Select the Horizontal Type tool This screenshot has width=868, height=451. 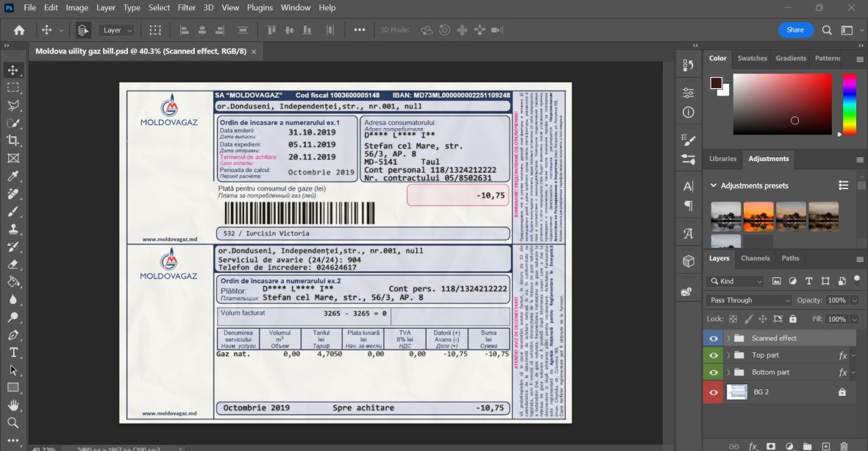pyautogui.click(x=13, y=352)
